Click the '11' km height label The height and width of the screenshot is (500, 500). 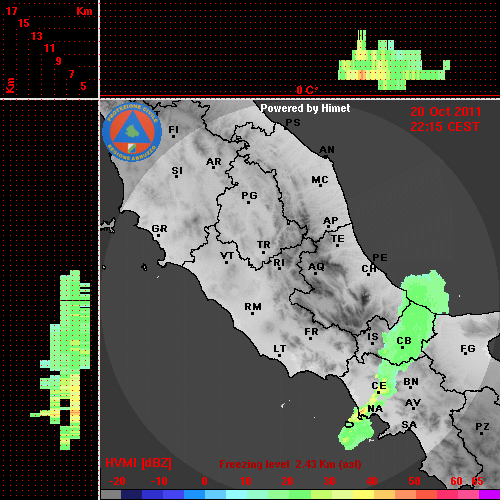49,49
